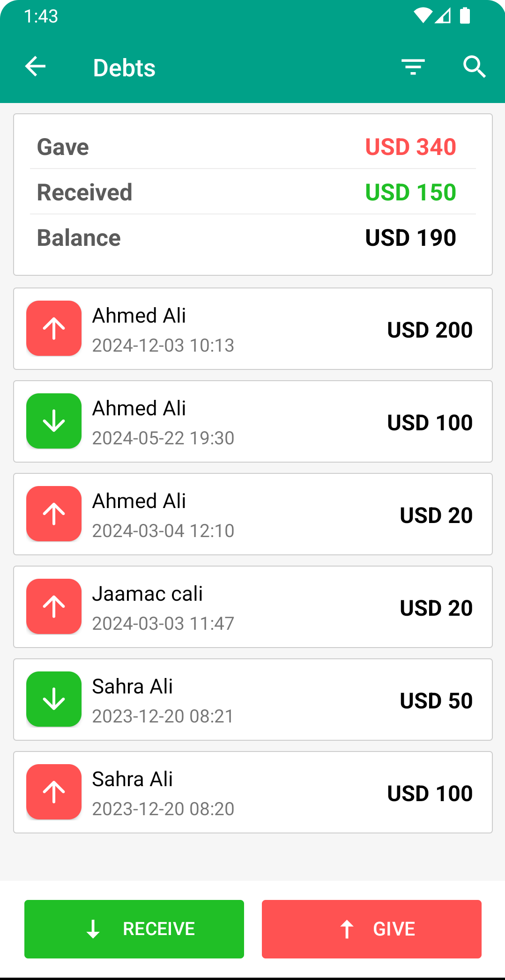This screenshot has height=980, width=505.
Task: Tap red arrow icon on Jaamac cali entry
Action: pos(54,606)
